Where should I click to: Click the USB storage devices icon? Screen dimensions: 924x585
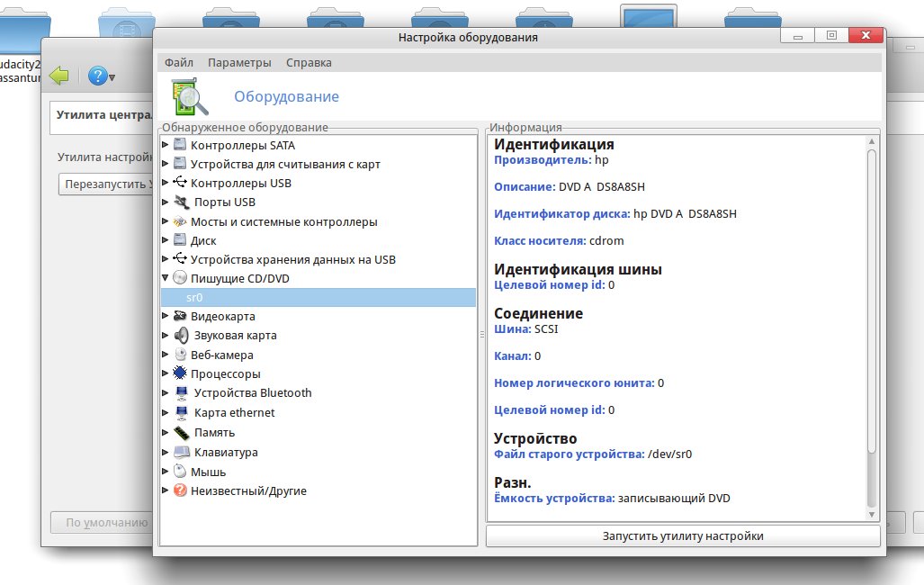tap(180, 259)
